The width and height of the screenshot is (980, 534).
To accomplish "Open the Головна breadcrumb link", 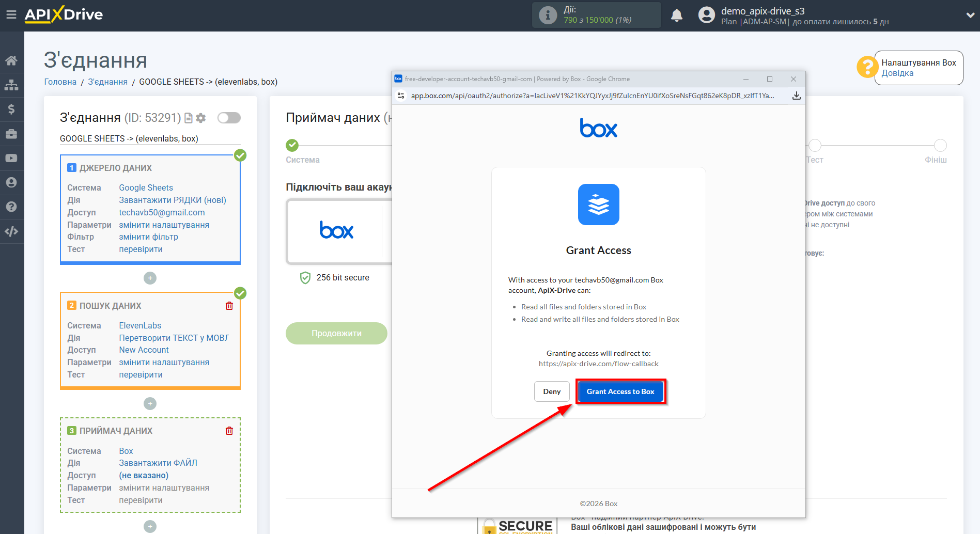I will (60, 82).
